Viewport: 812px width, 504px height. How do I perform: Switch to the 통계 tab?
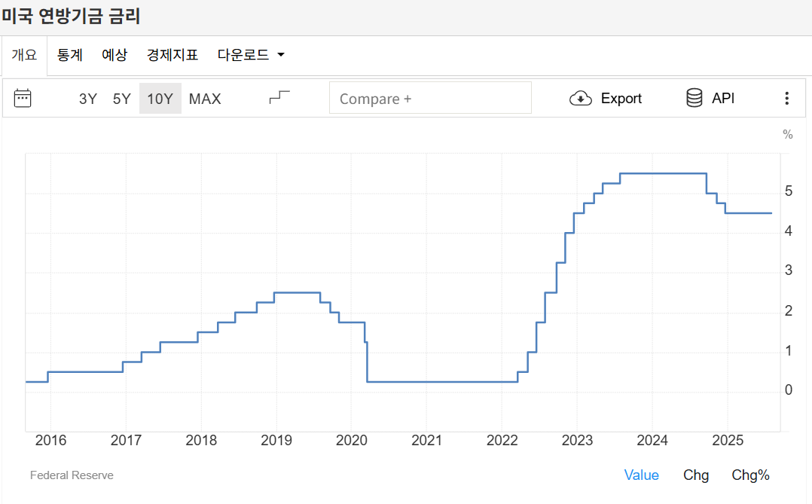point(70,54)
